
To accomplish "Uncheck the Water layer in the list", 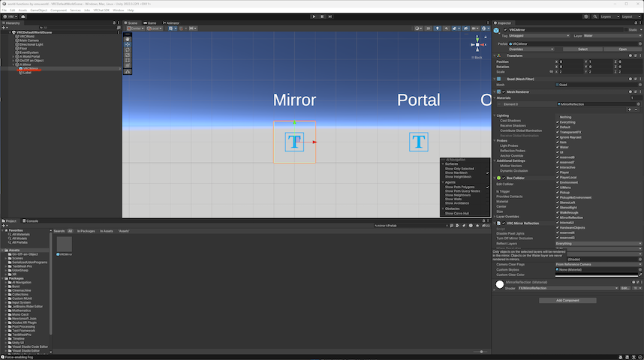I will click(x=558, y=148).
